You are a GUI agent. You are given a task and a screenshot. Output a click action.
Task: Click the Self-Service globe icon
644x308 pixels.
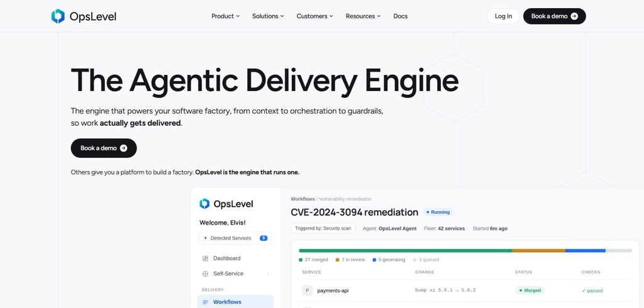(x=206, y=273)
